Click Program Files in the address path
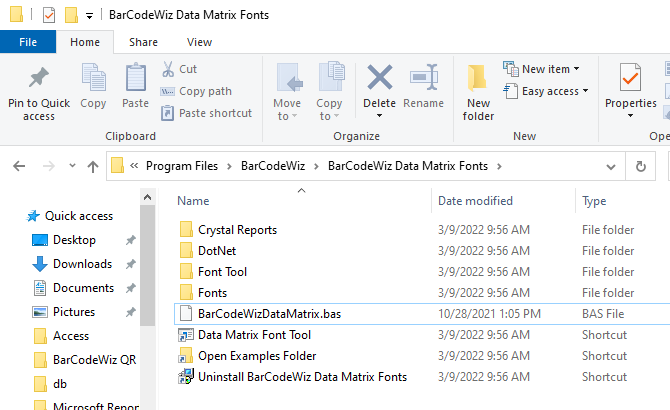Image resolution: width=670 pixels, height=410 pixels. (182, 166)
